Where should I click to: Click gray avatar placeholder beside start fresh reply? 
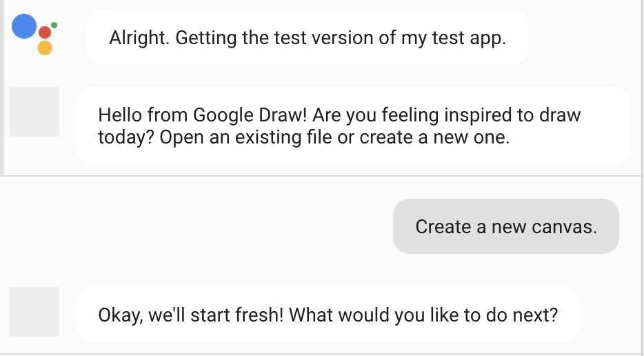click(34, 312)
